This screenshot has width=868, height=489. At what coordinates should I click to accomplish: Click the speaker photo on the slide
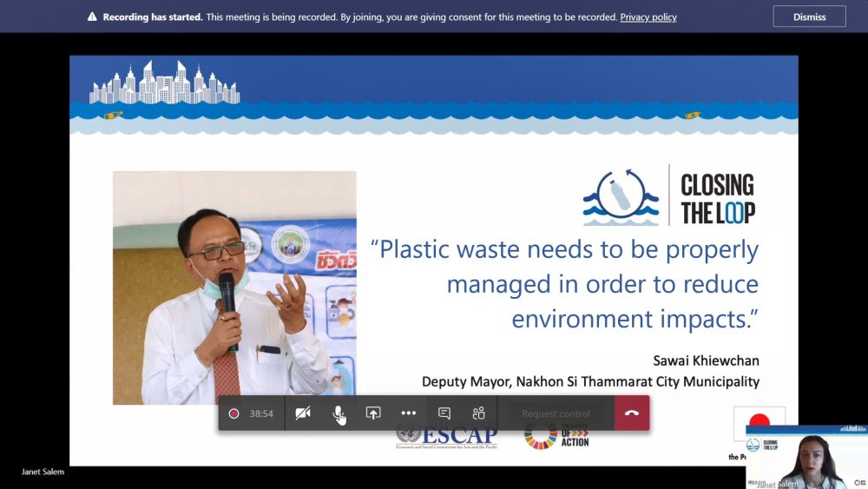tap(234, 287)
